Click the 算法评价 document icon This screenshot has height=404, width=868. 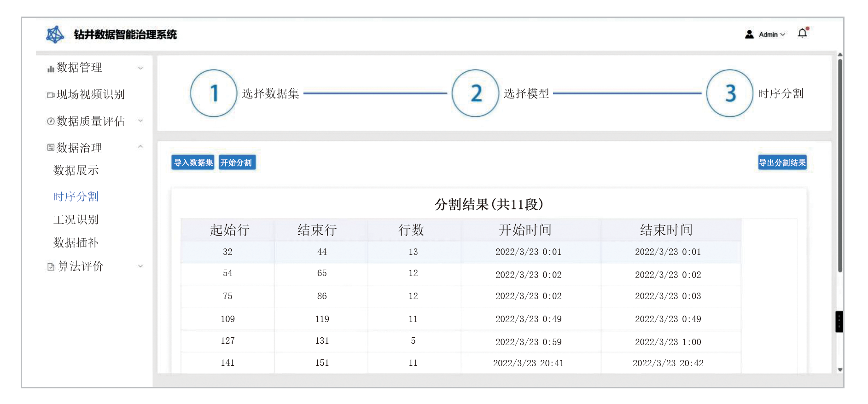(51, 267)
